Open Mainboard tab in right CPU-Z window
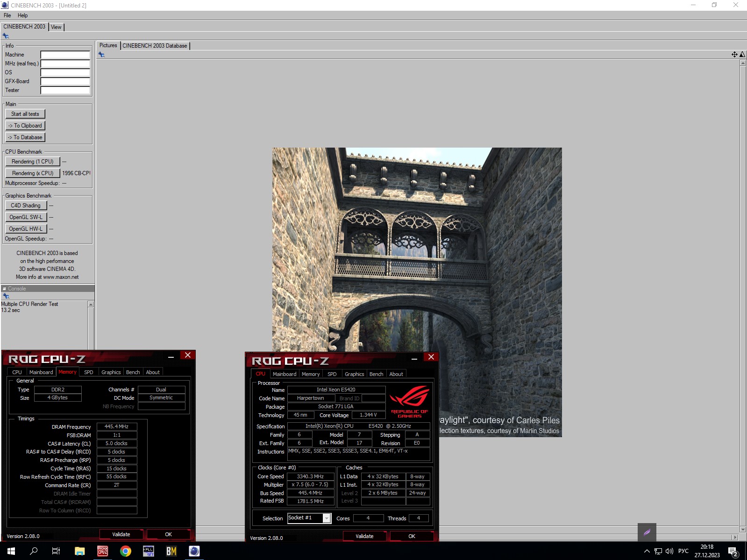747x560 pixels. [285, 374]
